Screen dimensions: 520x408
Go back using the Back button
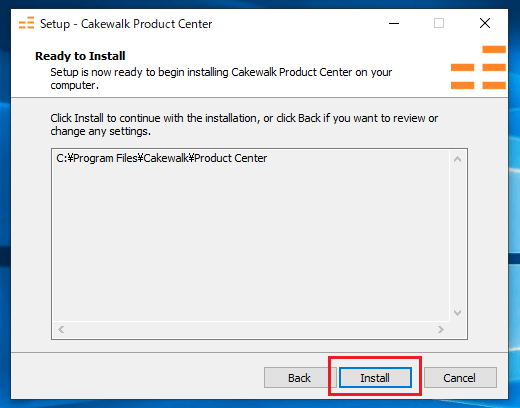pos(299,378)
